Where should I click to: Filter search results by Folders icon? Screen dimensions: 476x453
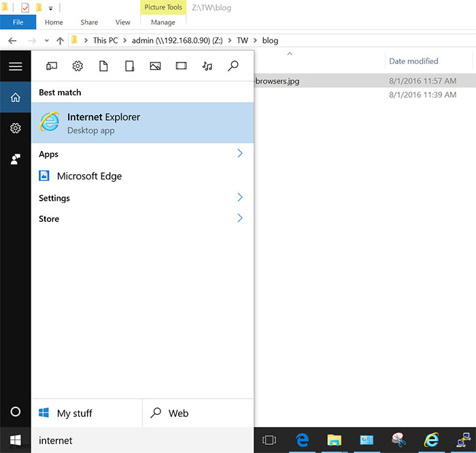coord(130,66)
